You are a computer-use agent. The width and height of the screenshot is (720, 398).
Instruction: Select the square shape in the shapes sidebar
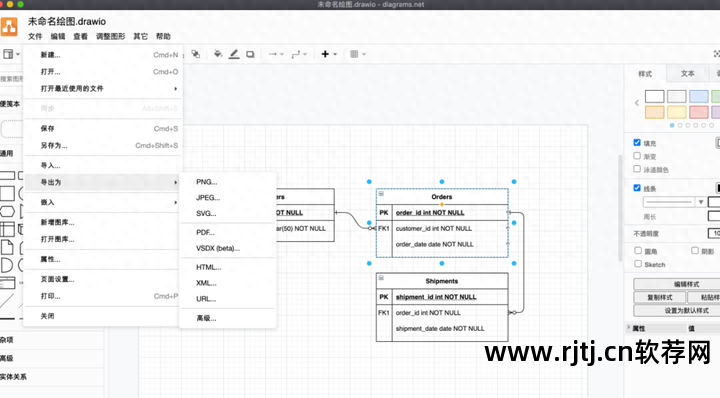(x=7, y=193)
